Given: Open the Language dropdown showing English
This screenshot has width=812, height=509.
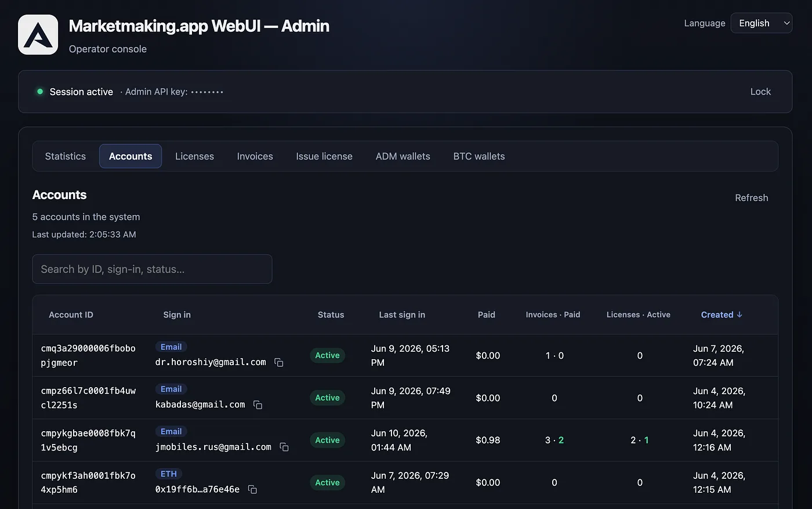Looking at the screenshot, I should tap(762, 23).
